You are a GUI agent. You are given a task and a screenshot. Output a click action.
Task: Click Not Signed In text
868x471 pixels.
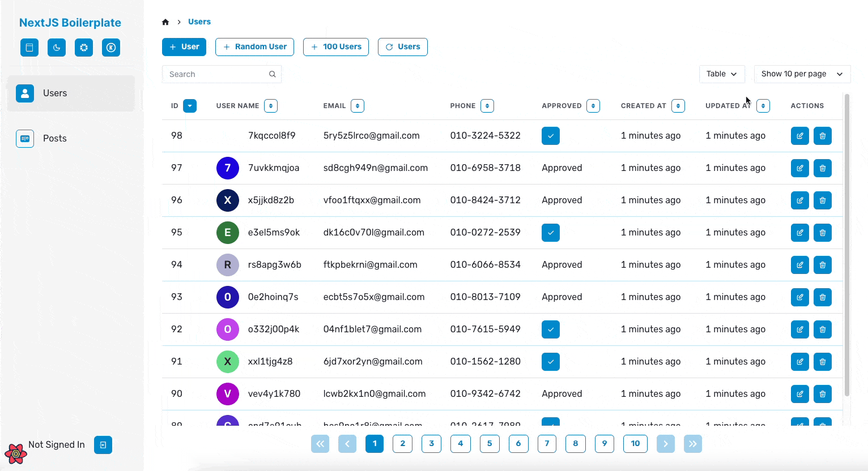(57, 445)
